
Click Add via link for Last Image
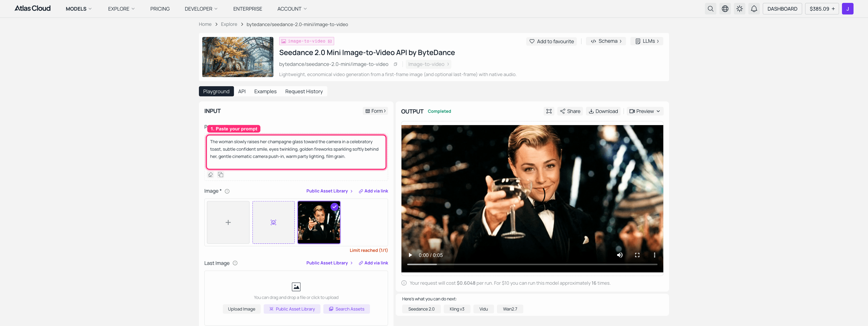coord(373,263)
